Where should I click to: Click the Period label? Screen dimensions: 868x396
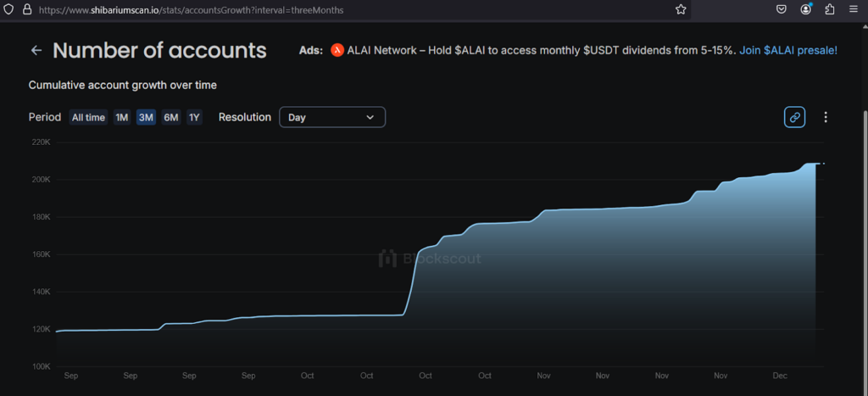tap(45, 117)
